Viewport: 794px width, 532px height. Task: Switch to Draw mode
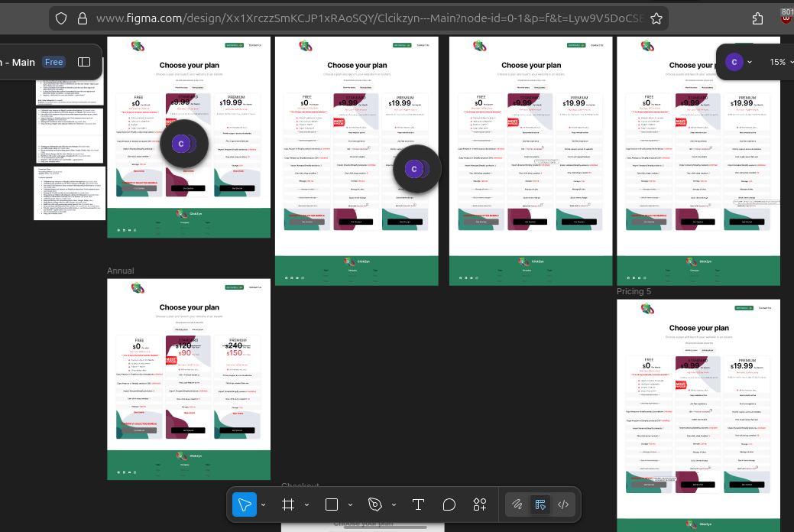click(517, 504)
